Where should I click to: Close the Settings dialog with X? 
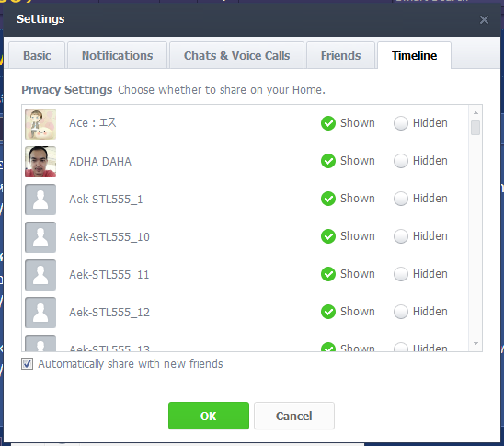pyautogui.click(x=484, y=20)
